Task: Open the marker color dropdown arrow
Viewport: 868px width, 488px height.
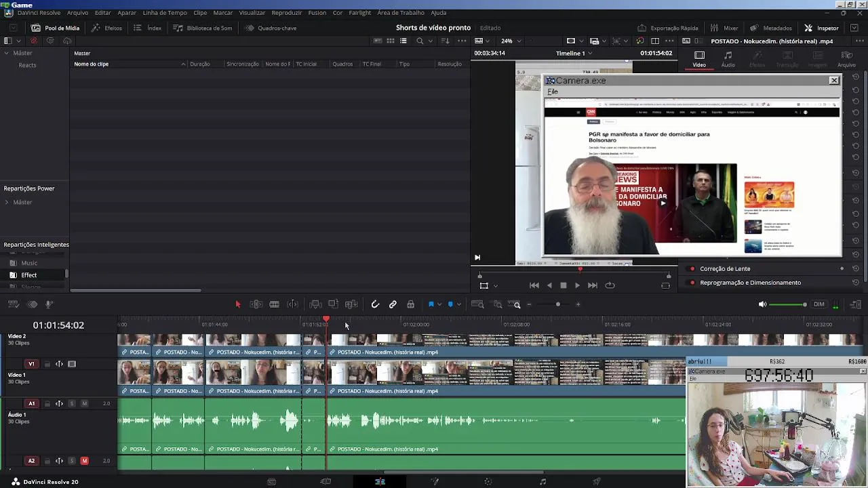Action: point(459,304)
